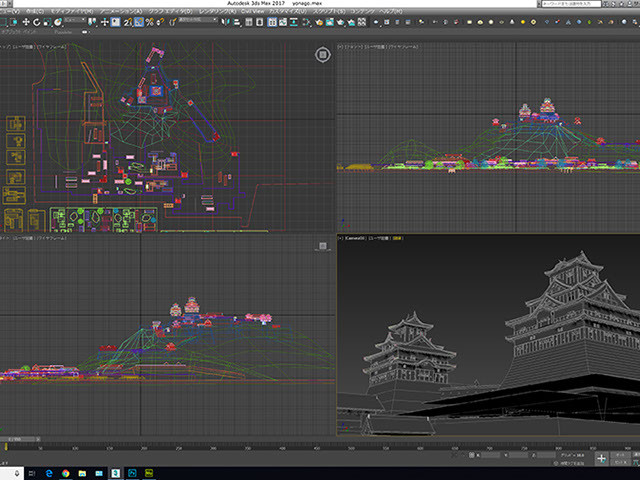Select the Move tool in main toolbar
This screenshot has height=480, width=640.
pos(24,21)
